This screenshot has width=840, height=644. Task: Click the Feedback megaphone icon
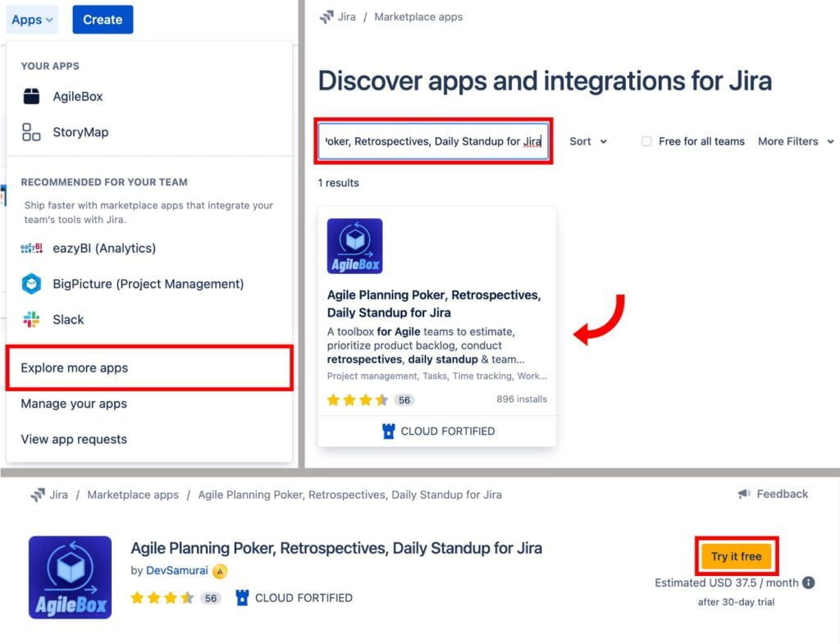(x=744, y=494)
